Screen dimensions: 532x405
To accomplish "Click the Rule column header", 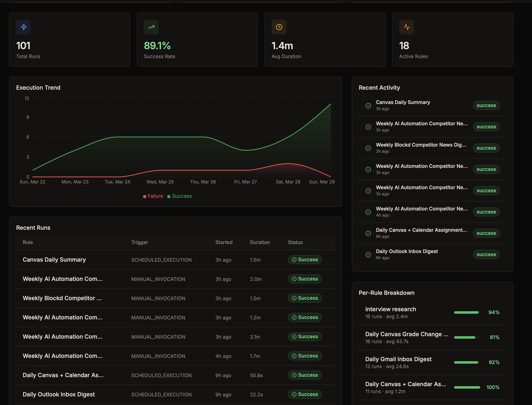I will point(28,242).
